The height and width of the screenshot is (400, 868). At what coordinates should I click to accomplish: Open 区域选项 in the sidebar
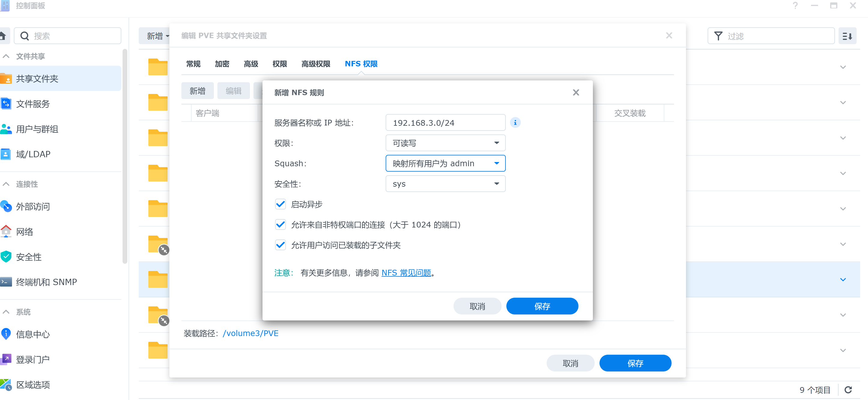(61, 384)
